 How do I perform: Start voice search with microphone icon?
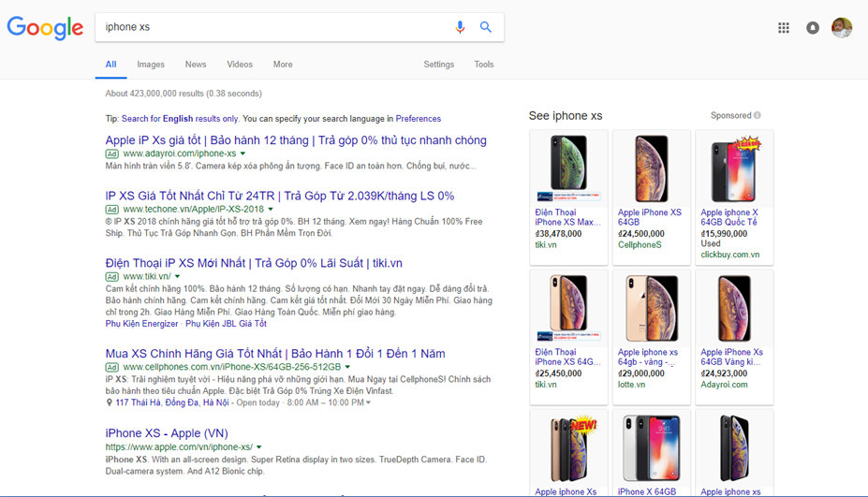point(460,26)
